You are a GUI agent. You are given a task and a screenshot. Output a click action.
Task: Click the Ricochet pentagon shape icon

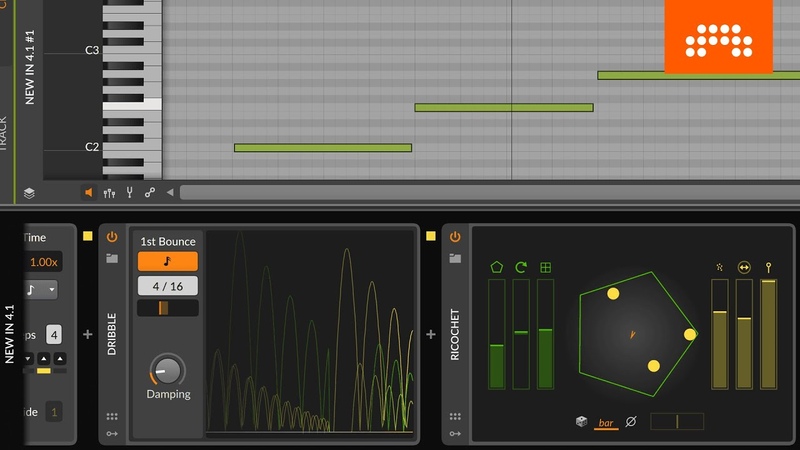497,267
